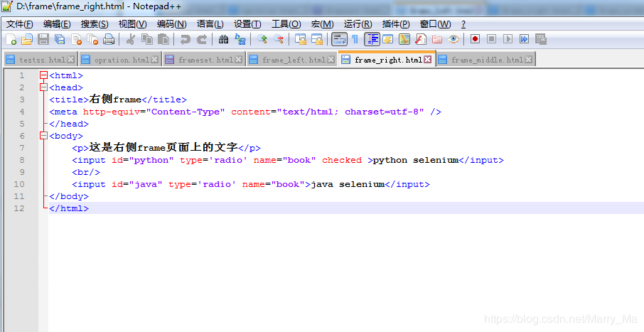Collapse the <html> fold marker
Image resolution: width=644 pixels, height=332 pixels.
point(43,75)
